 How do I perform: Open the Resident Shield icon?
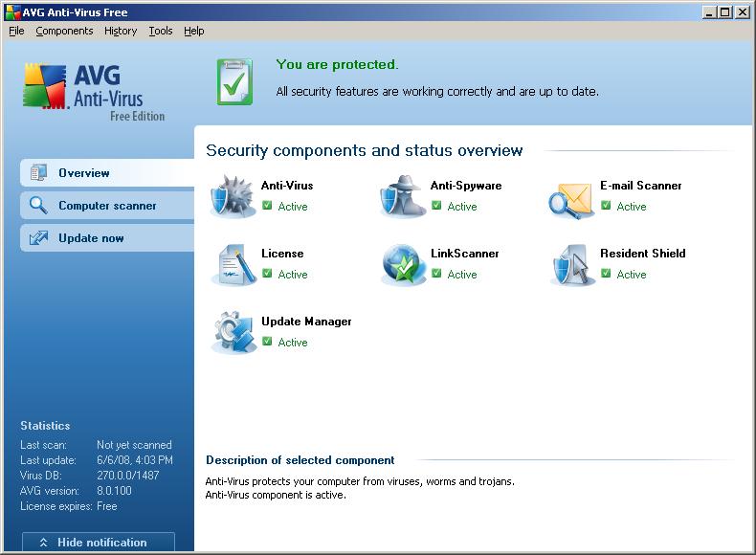click(571, 264)
